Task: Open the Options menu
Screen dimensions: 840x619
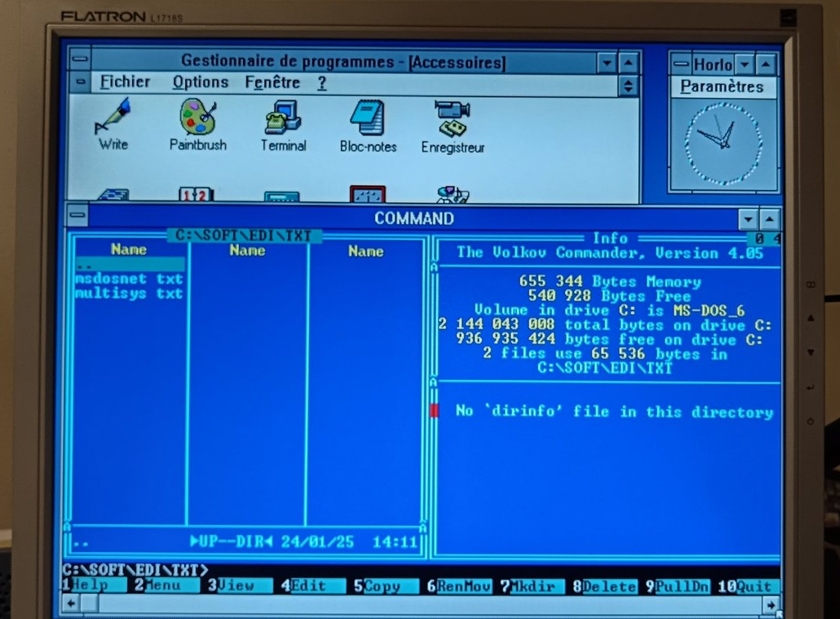Action: (x=201, y=82)
